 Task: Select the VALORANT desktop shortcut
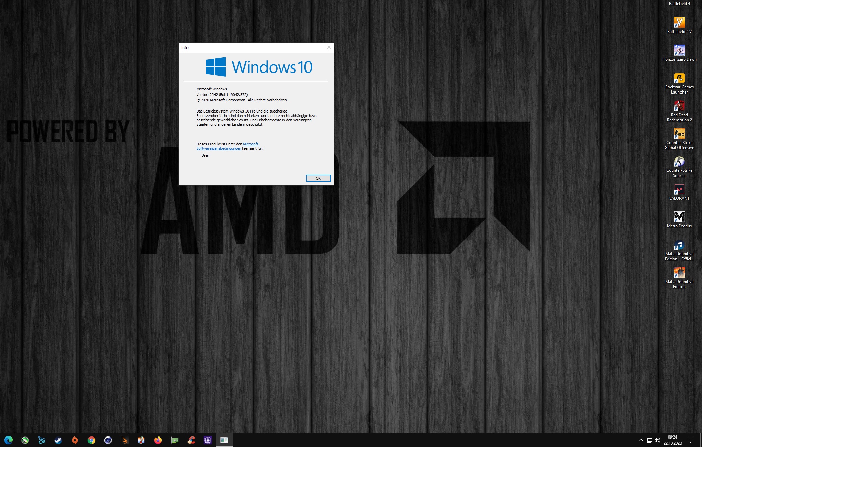[x=679, y=192]
